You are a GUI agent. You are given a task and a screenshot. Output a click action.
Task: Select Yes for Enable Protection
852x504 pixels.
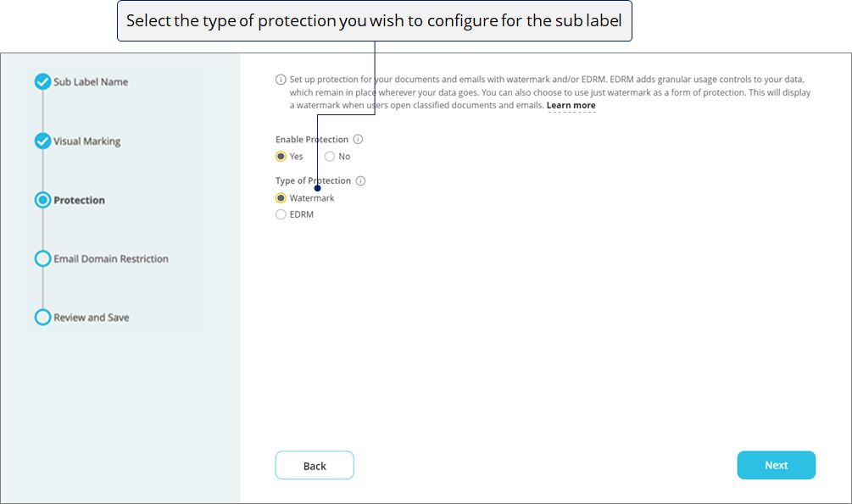click(281, 157)
